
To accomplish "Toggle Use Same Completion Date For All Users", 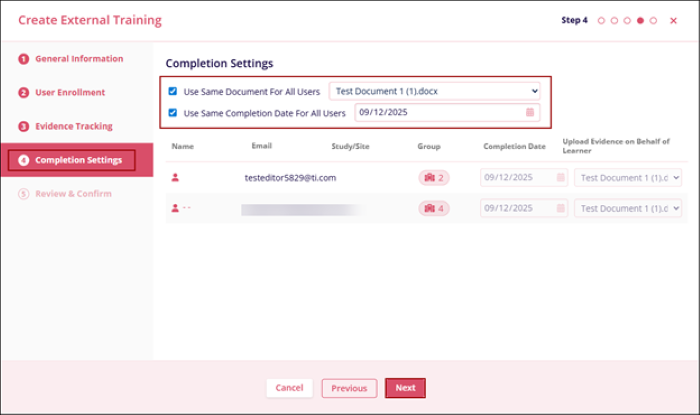I will click(173, 112).
